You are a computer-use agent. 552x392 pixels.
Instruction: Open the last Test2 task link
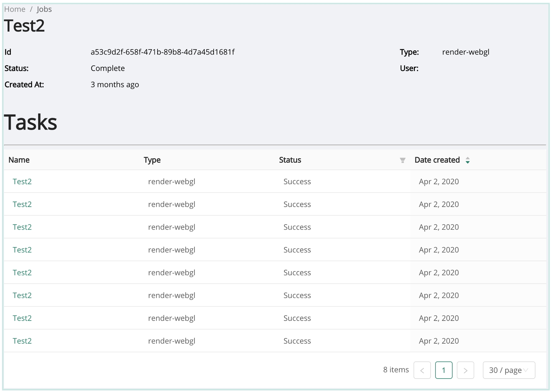point(22,341)
